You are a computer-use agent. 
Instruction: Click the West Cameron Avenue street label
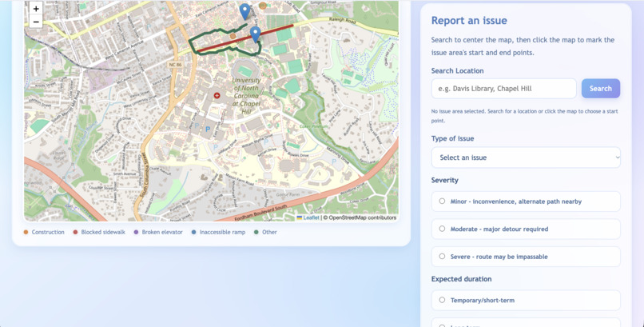(124, 51)
